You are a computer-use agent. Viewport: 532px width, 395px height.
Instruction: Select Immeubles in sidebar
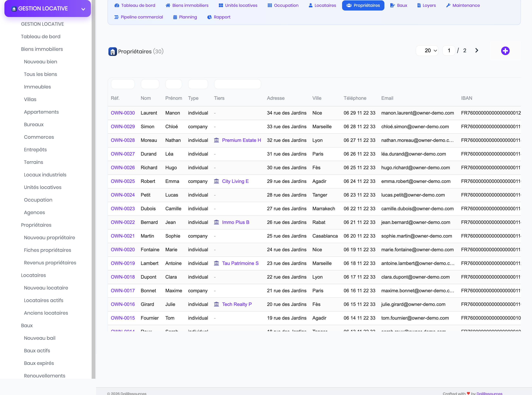coord(37,87)
